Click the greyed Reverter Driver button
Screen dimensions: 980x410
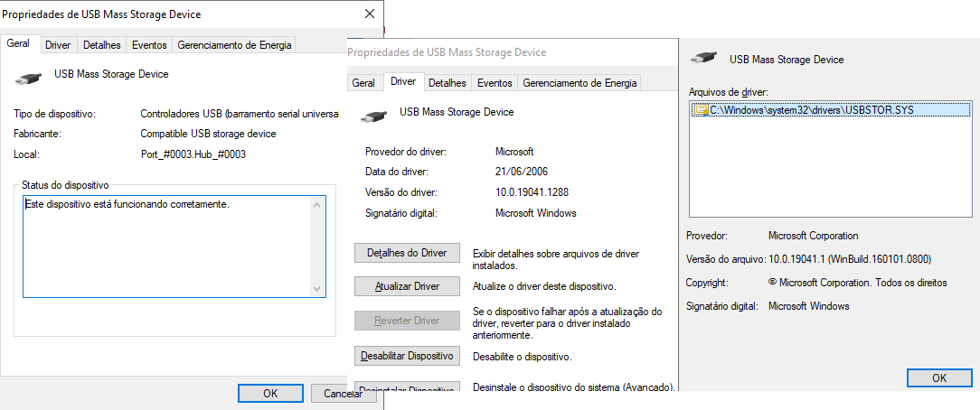click(407, 321)
